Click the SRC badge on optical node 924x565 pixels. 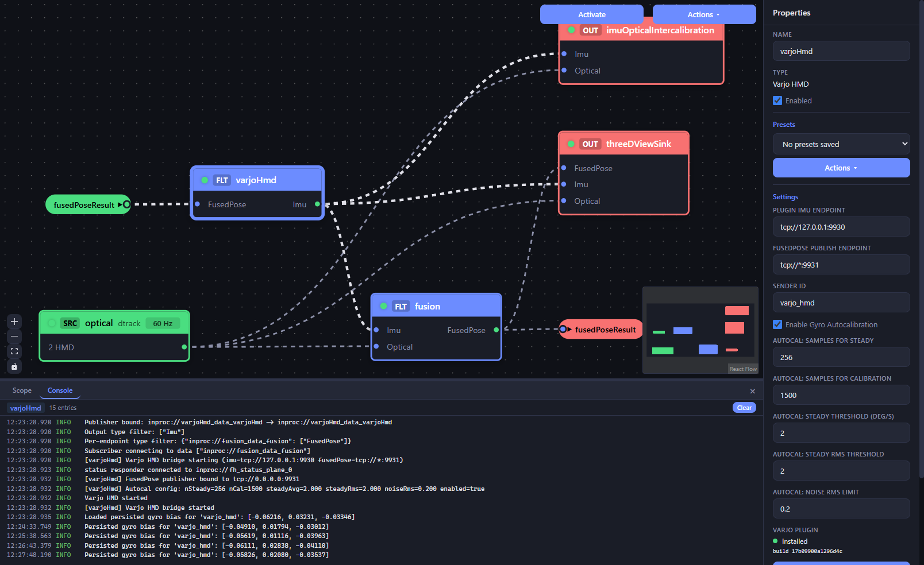[70, 323]
